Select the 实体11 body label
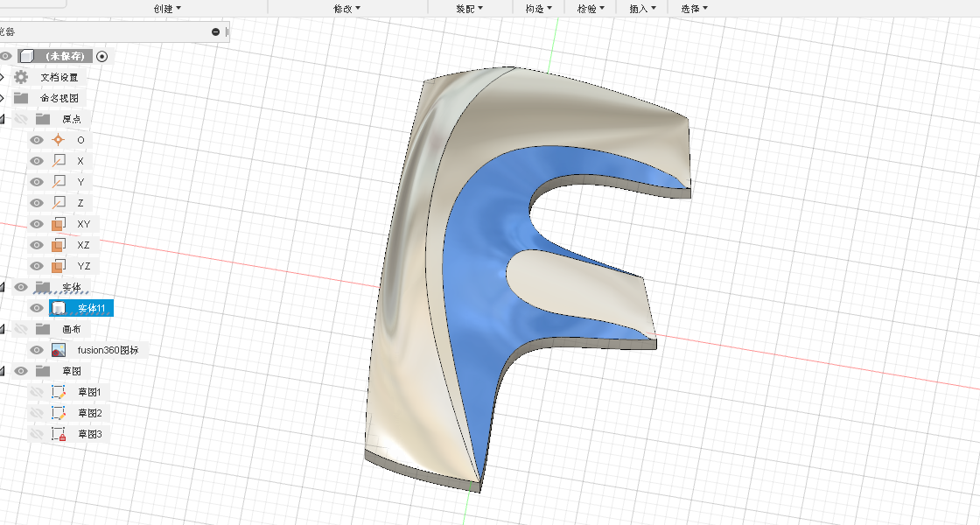The width and height of the screenshot is (980, 525). pyautogui.click(x=92, y=308)
